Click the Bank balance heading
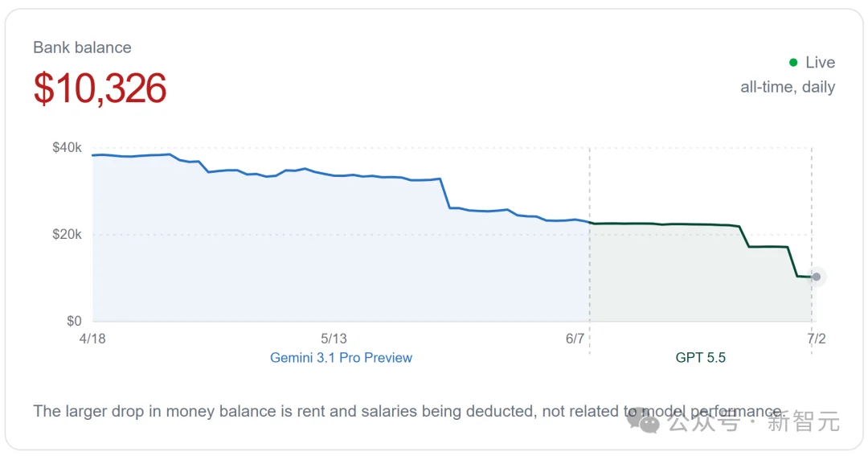This screenshot has height=456, width=868. click(82, 47)
